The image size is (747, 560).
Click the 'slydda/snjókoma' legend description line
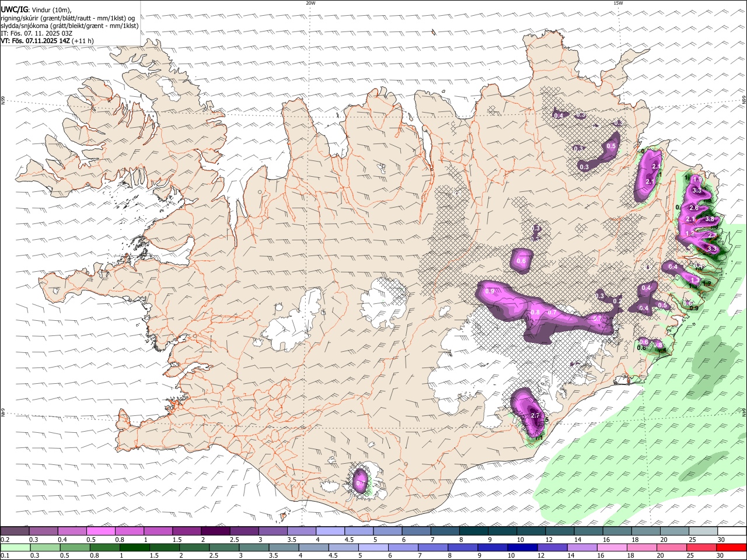[69, 26]
